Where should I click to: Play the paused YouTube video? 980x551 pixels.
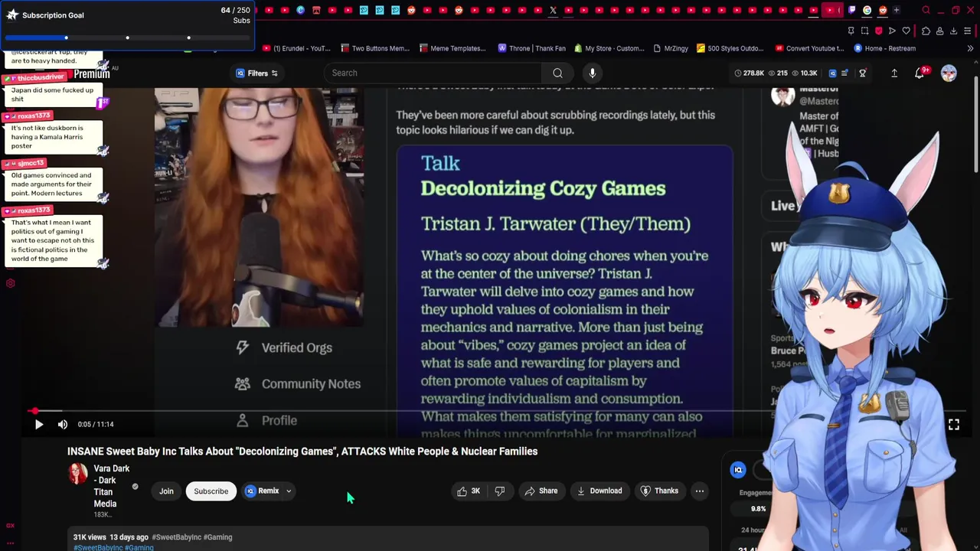coord(38,424)
